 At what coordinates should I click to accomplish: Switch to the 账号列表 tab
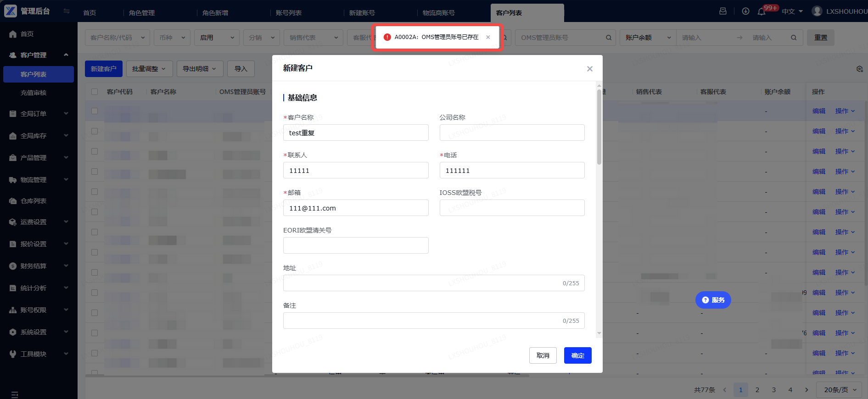[289, 13]
